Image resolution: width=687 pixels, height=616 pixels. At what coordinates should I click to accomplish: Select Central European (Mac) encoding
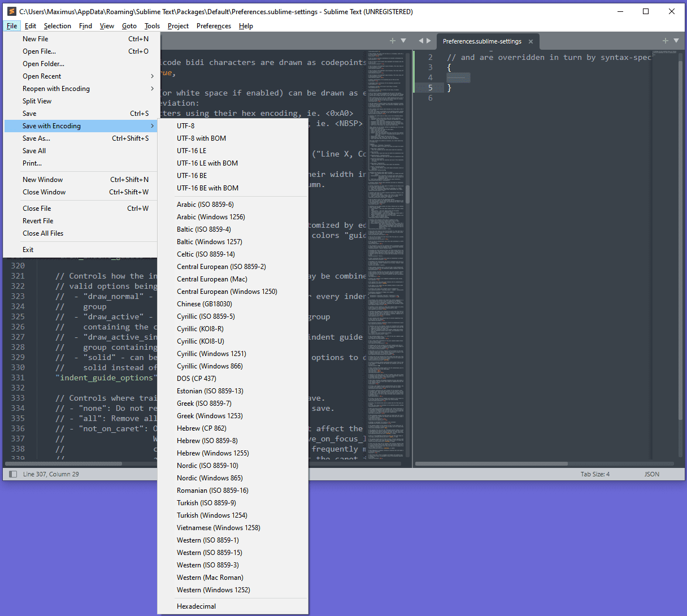(x=233, y=279)
